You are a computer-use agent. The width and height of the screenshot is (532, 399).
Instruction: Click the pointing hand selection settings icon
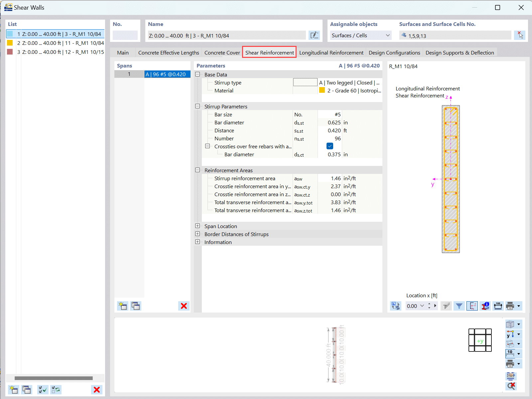[x=511, y=376]
